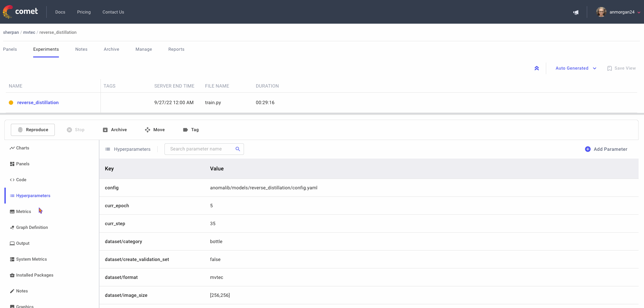Click the SERVER END TIME column header
The height and width of the screenshot is (308, 644).
coord(174,86)
